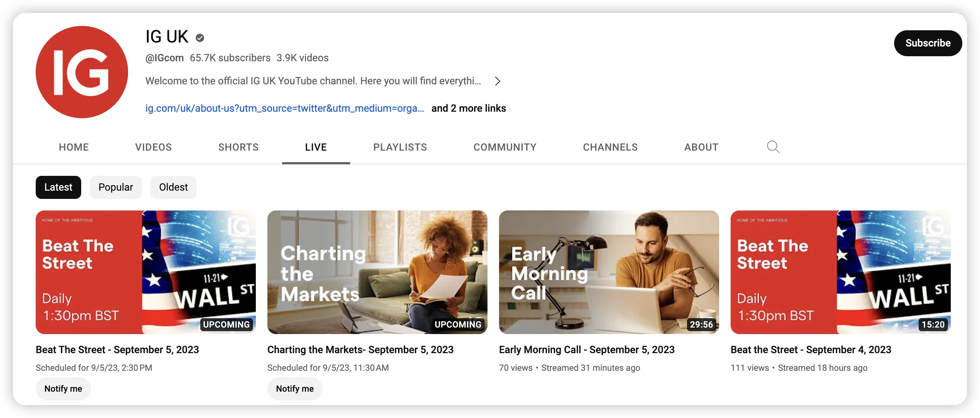Switch to the VIDEOS tab
The image size is (980, 418).
pyautogui.click(x=153, y=147)
